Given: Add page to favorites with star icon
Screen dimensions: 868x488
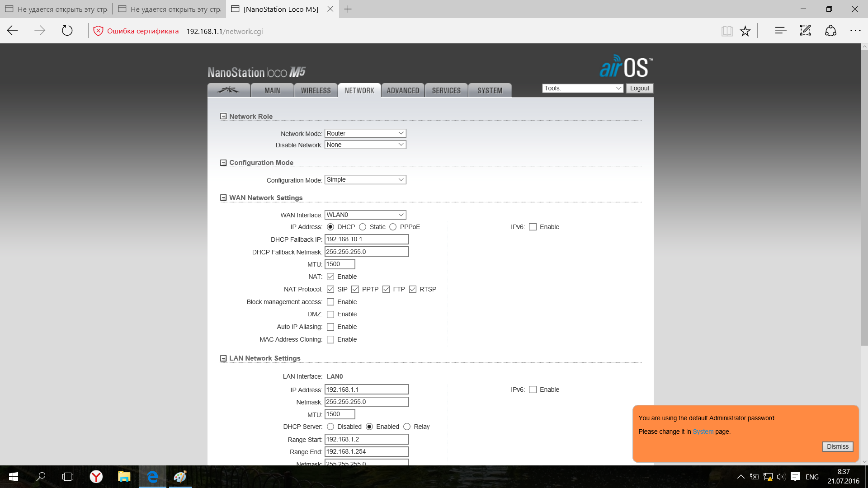Looking at the screenshot, I should [745, 31].
